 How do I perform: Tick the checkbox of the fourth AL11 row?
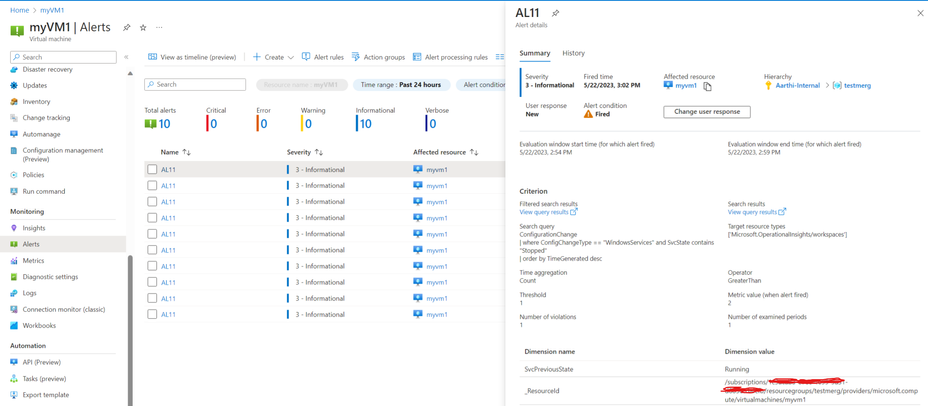point(152,218)
